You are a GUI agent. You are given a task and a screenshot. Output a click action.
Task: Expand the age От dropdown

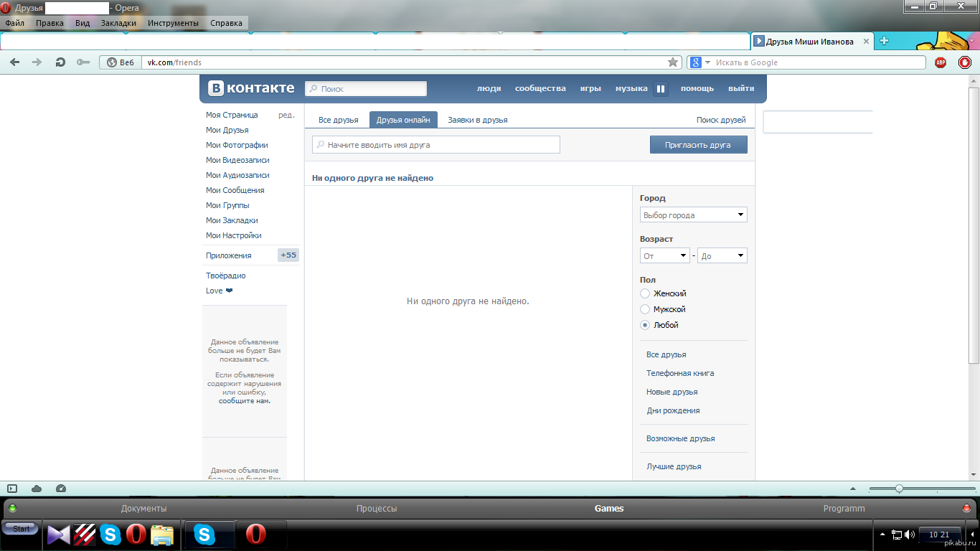(x=664, y=255)
